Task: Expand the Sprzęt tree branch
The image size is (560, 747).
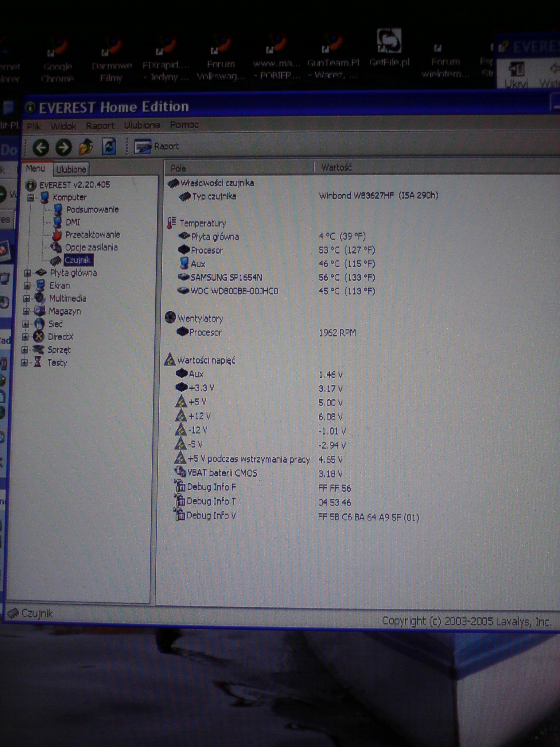Action: click(x=25, y=350)
